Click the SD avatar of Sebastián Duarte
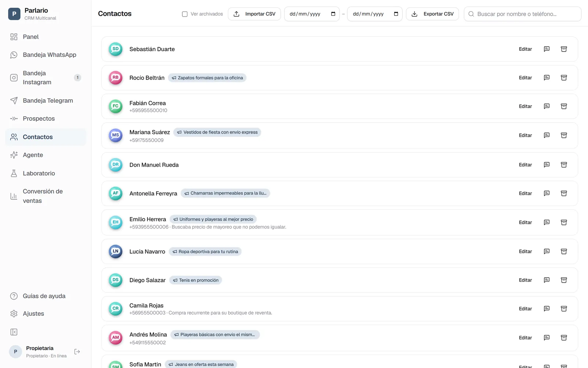The height and width of the screenshot is (368, 588). 115,49
